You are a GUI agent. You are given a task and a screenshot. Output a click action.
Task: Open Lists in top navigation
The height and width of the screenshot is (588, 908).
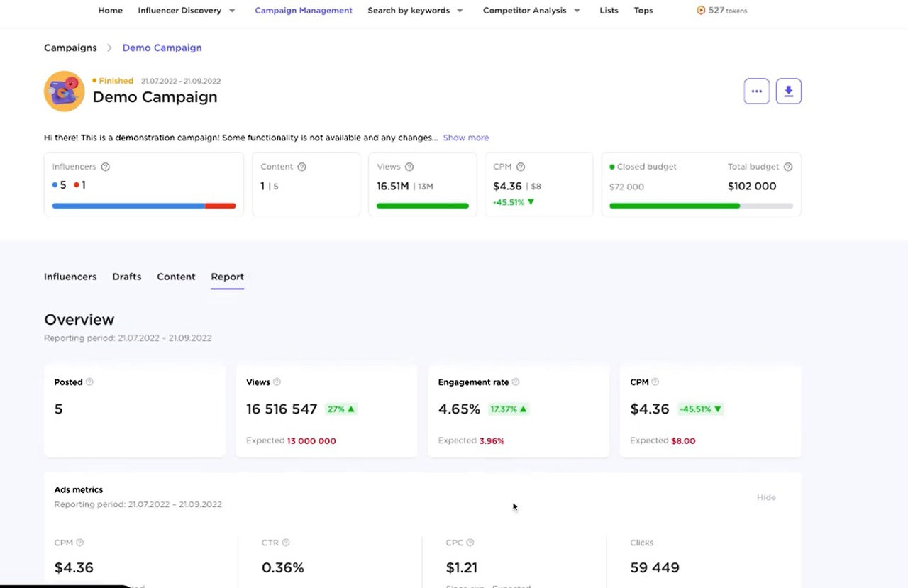609,11
